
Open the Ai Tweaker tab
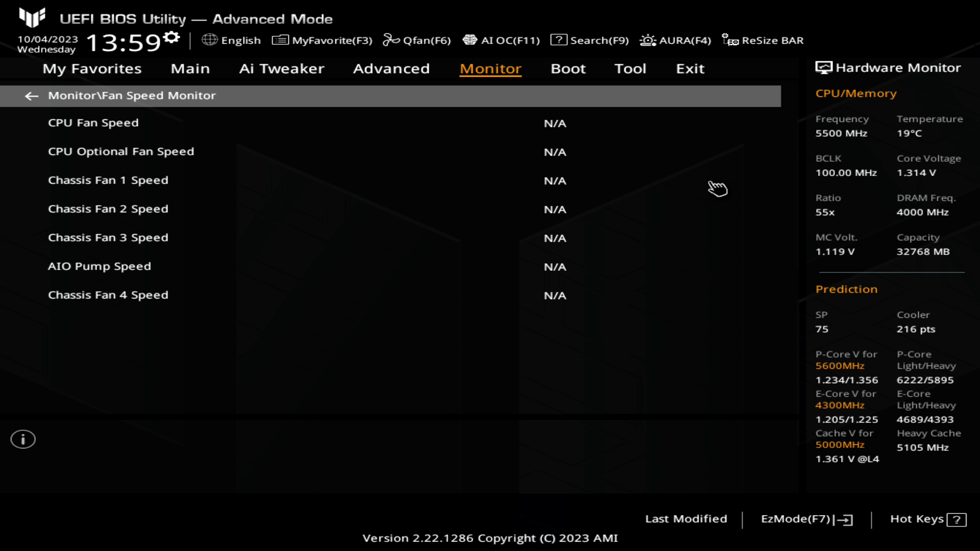pyautogui.click(x=282, y=69)
